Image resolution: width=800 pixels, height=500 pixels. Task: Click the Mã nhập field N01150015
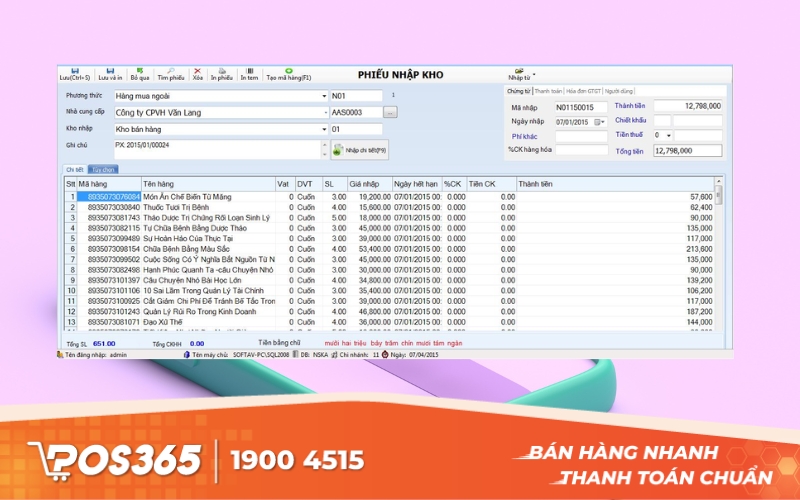click(x=581, y=107)
